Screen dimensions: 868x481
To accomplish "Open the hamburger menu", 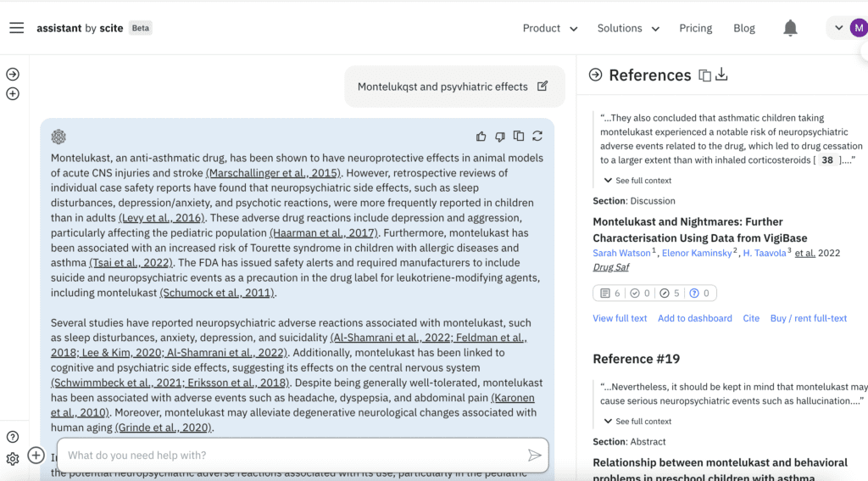I will (17, 28).
